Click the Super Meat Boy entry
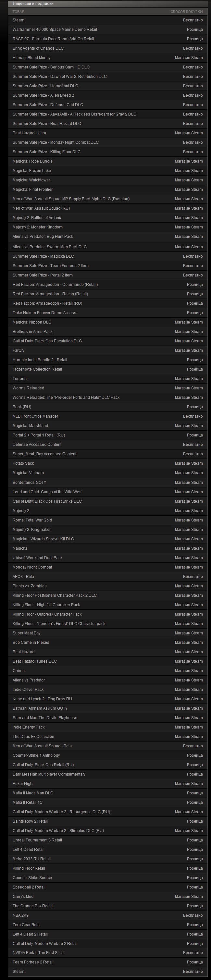Viewport: 211px width, 980px height. (26, 633)
